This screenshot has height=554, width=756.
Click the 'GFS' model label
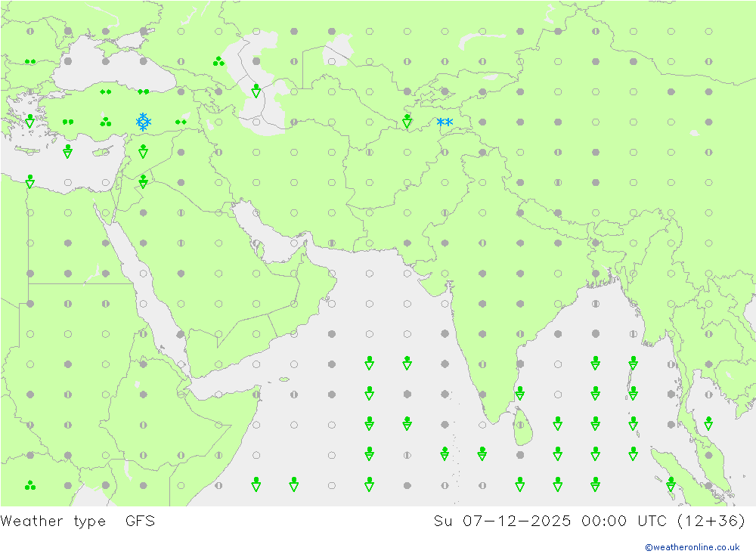pos(140,521)
